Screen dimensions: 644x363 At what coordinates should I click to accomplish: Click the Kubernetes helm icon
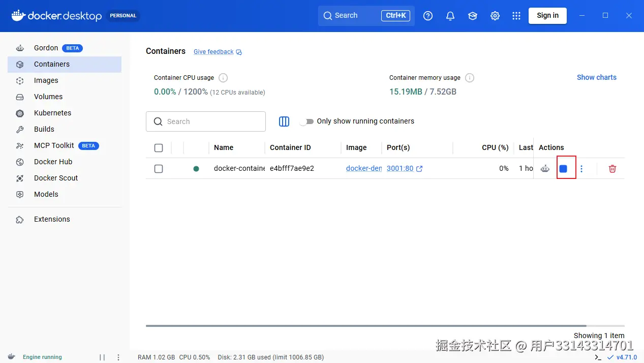[20, 113]
